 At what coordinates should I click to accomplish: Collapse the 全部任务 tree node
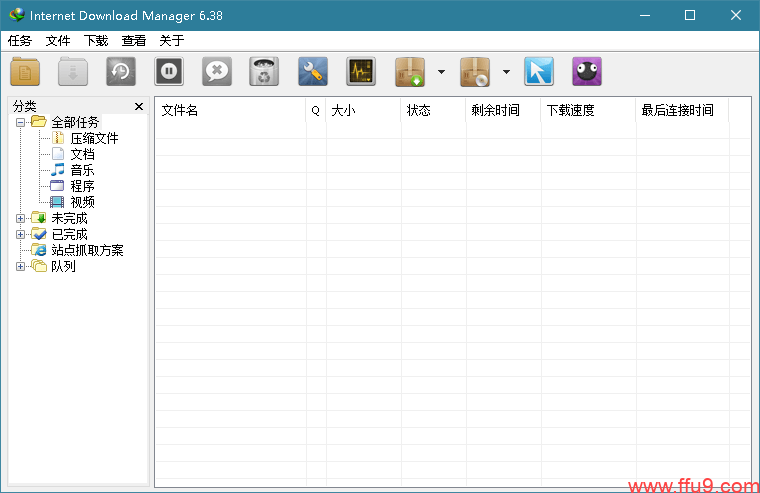(20, 122)
